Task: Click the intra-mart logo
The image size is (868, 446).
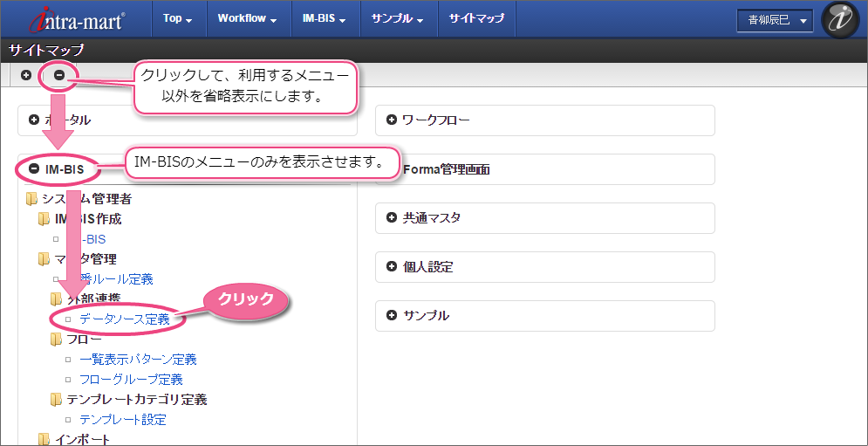Action: point(78,19)
